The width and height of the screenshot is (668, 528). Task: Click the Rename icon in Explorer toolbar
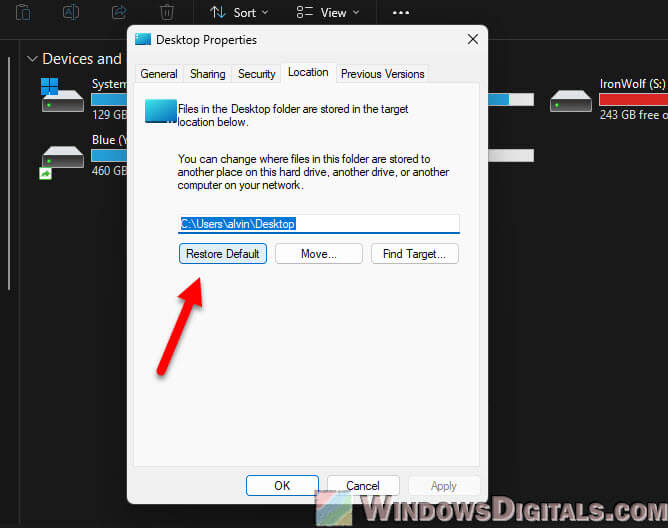coord(71,12)
